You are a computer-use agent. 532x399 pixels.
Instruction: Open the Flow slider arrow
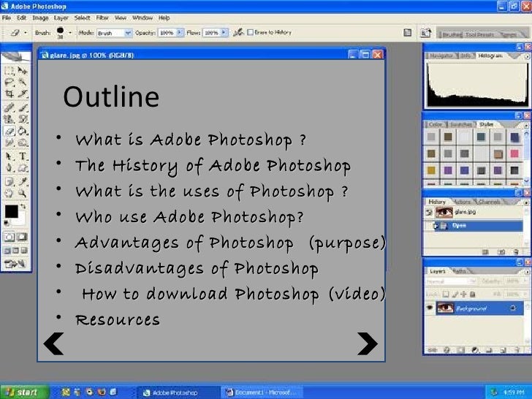[x=224, y=33]
